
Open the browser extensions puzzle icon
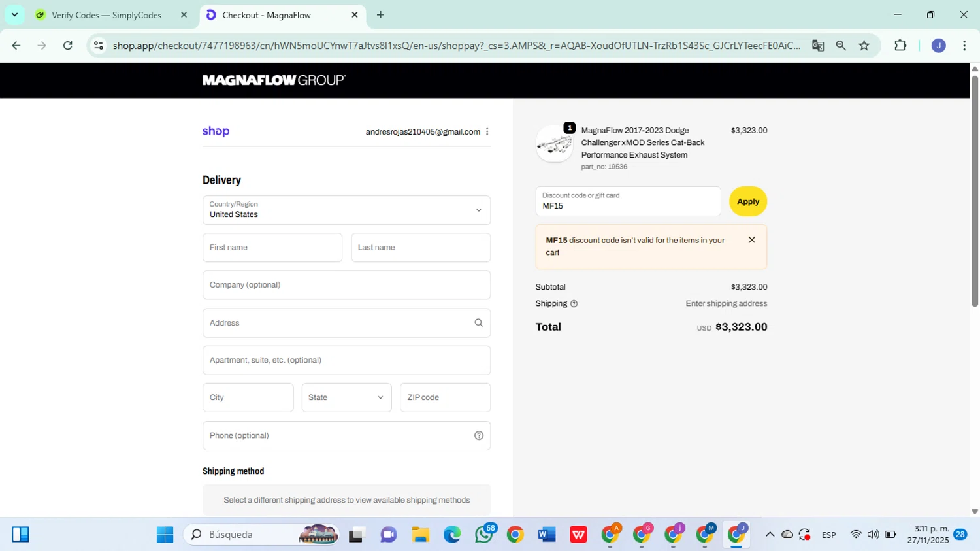click(900, 45)
